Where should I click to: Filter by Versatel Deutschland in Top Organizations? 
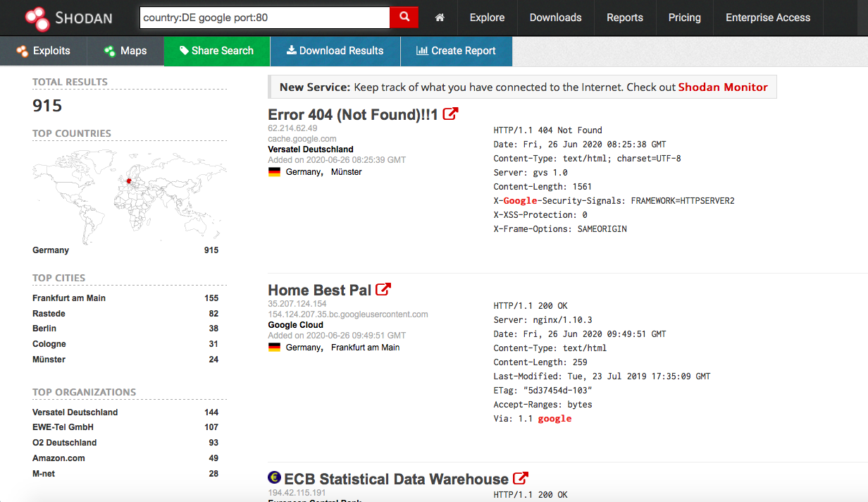pyautogui.click(x=75, y=412)
